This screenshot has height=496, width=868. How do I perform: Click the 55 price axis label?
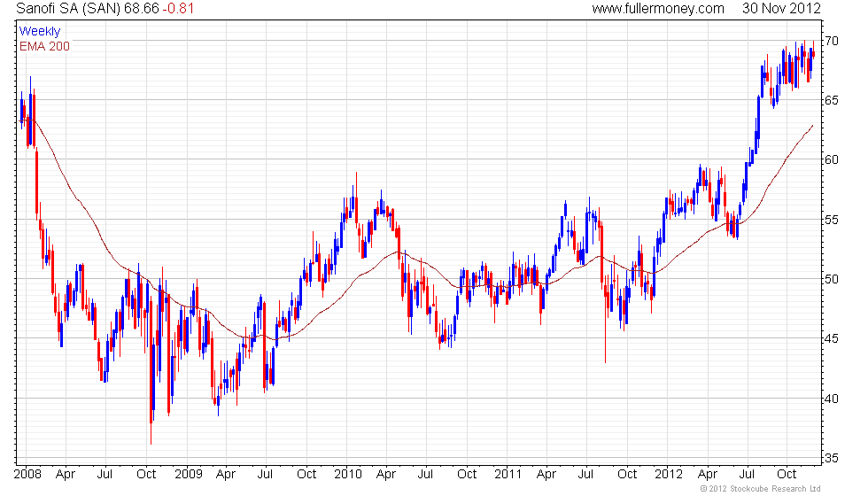832,220
